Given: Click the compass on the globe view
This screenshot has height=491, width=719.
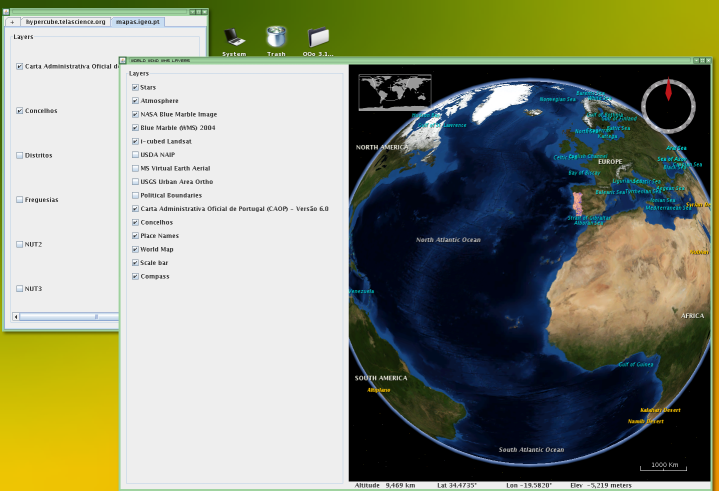Looking at the screenshot, I should (668, 104).
